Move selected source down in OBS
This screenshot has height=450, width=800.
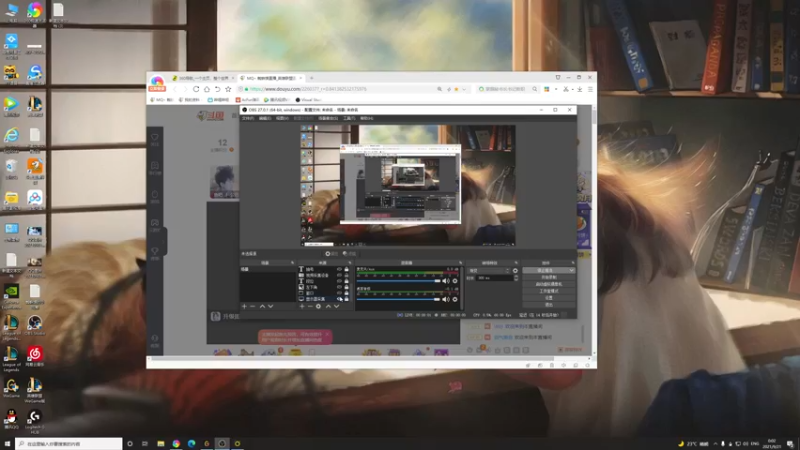tap(336, 306)
